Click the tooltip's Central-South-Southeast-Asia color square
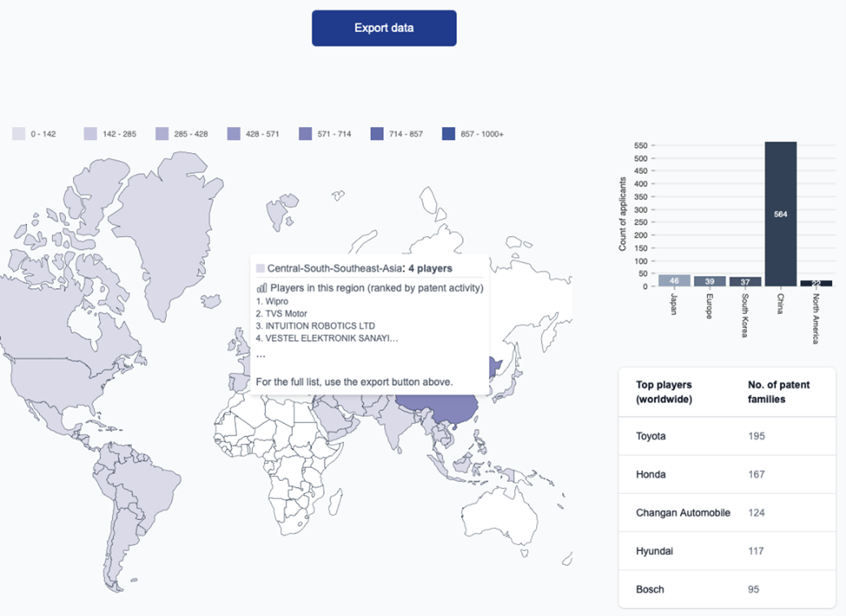Viewport: 846px width, 616px height. click(260, 269)
